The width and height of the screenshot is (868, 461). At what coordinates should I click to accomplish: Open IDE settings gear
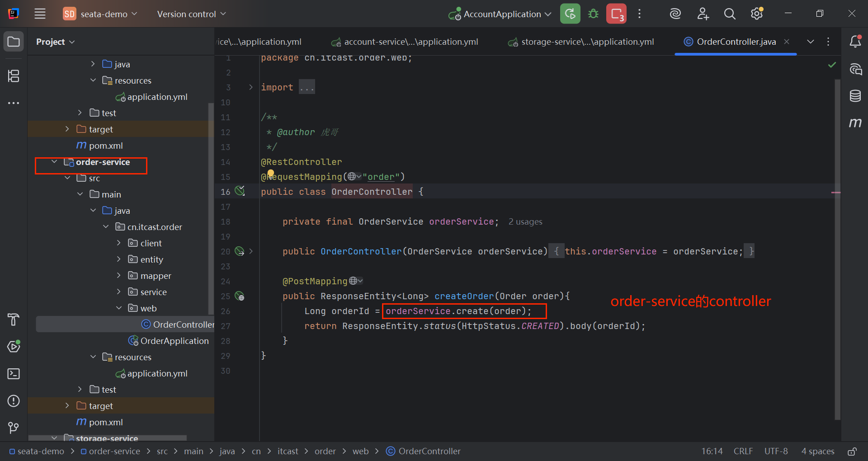757,14
